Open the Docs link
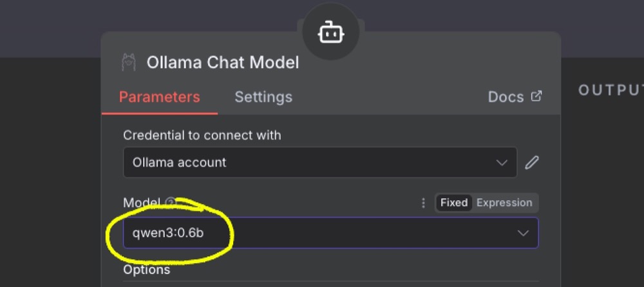Viewport: 644px width, 287px height. (x=506, y=97)
